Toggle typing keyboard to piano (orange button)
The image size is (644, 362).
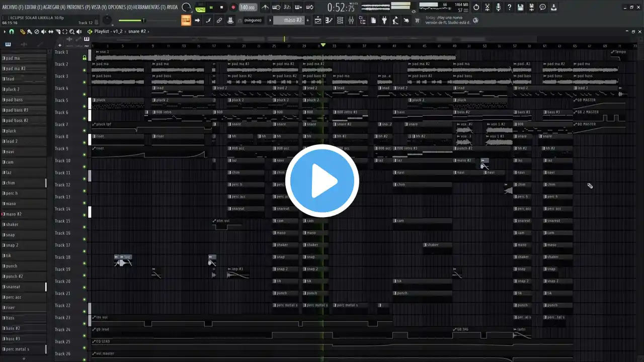pyautogui.click(x=186, y=21)
